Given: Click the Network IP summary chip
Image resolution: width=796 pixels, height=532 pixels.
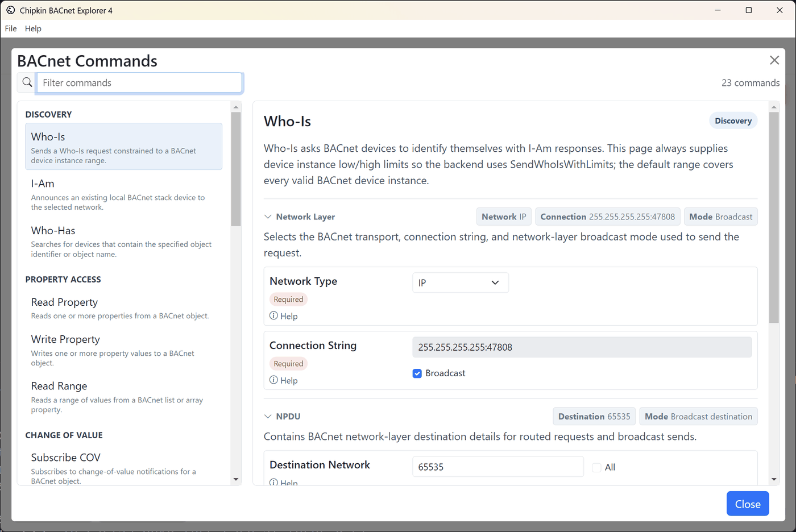Looking at the screenshot, I should (504, 217).
